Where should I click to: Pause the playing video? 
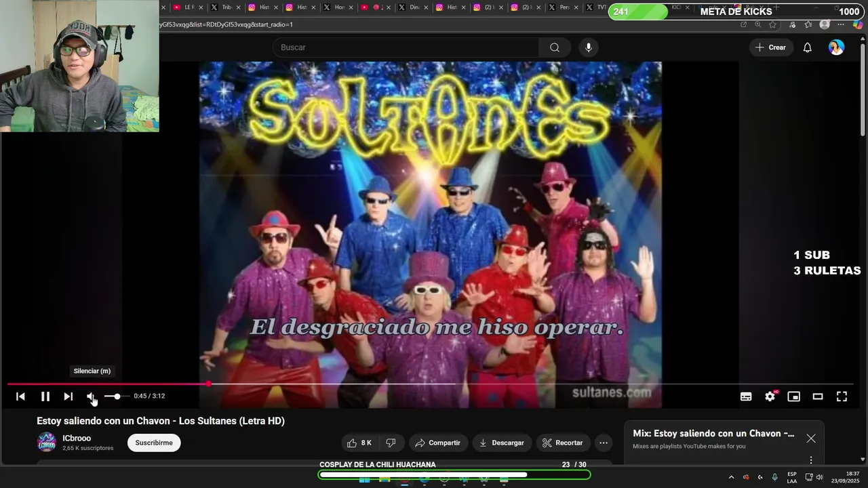click(45, 396)
